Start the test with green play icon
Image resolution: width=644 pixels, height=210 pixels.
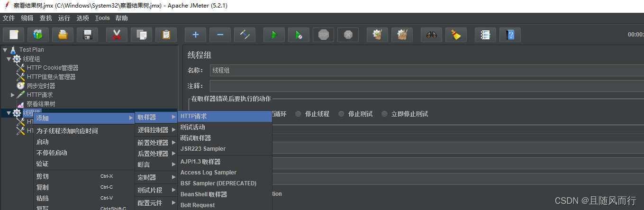click(274, 35)
